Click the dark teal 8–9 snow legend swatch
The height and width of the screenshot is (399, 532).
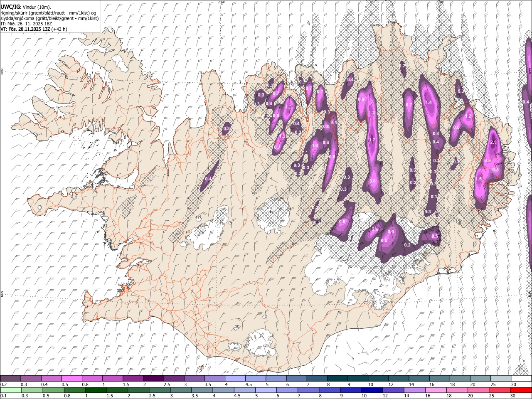(337, 378)
